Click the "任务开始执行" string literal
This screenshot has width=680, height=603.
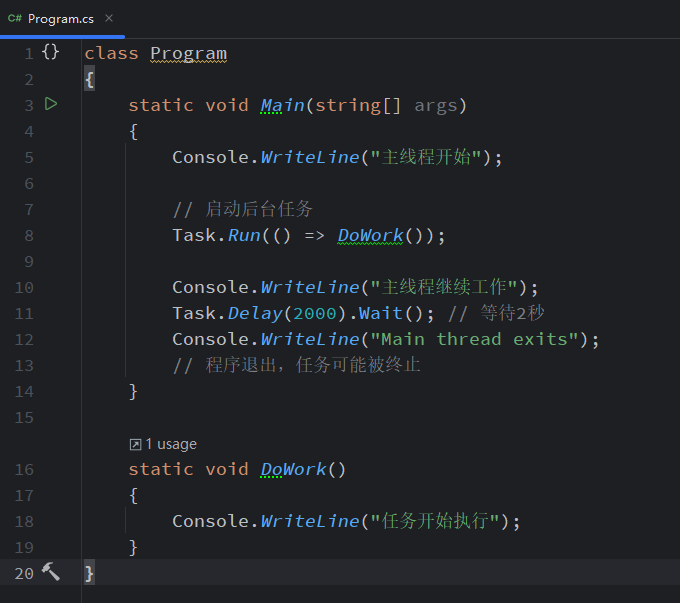(x=435, y=521)
